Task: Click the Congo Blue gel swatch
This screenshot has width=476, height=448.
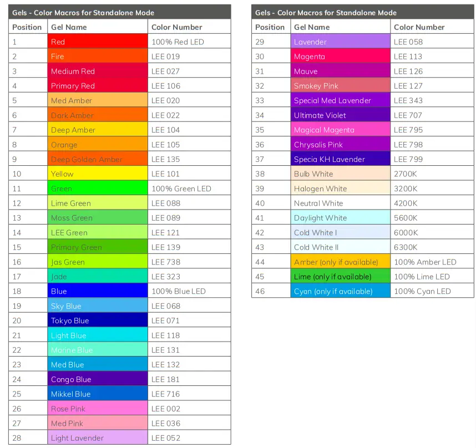Action: [x=98, y=379]
